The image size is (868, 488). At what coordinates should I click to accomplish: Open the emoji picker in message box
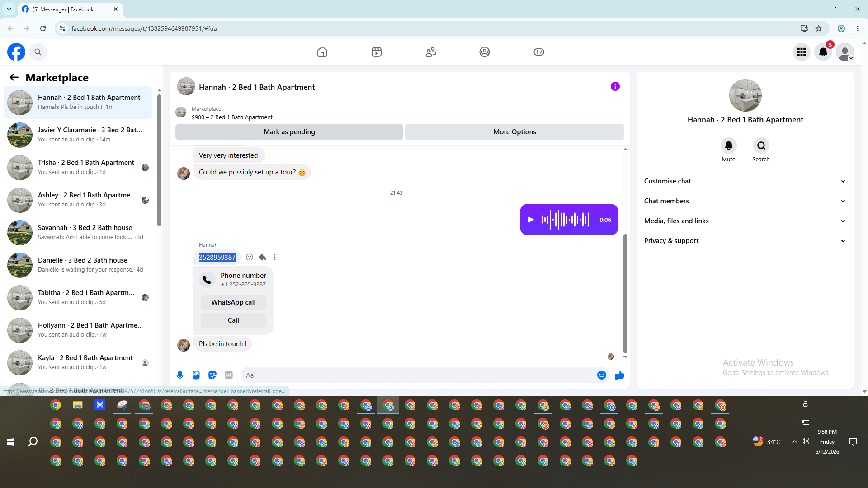(x=602, y=375)
